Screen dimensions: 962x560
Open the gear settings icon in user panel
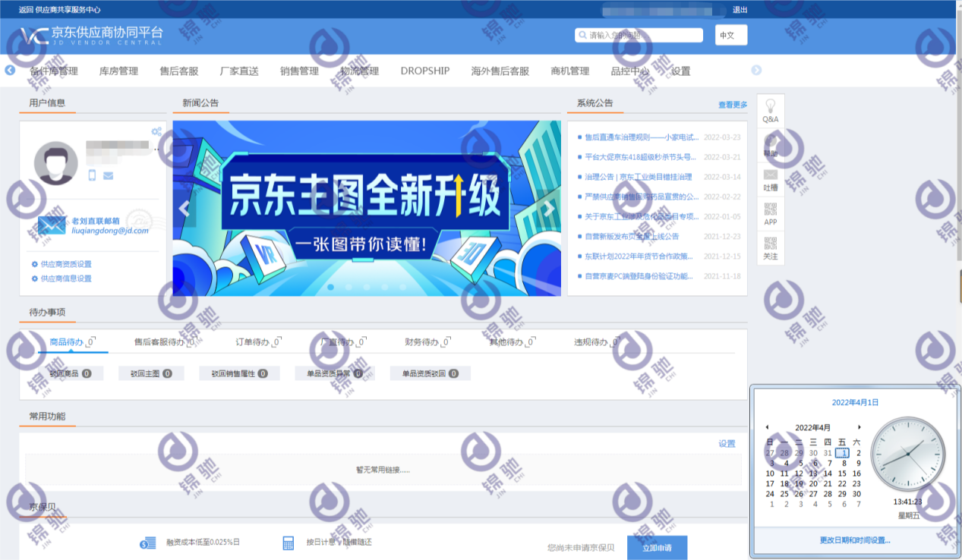pyautogui.click(x=156, y=131)
